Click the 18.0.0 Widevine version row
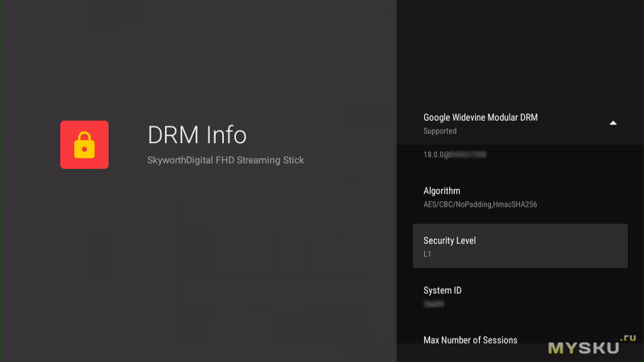The height and width of the screenshot is (362, 644). click(x=455, y=154)
